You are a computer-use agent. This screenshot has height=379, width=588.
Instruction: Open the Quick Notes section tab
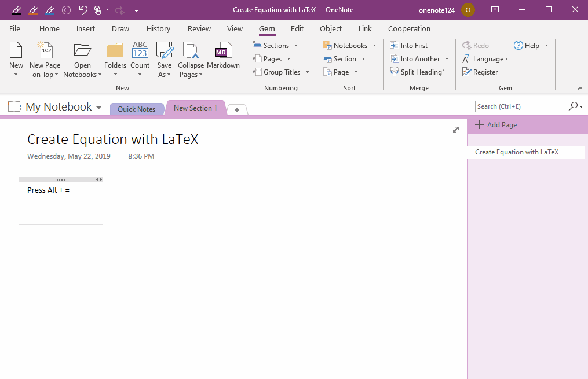point(136,109)
